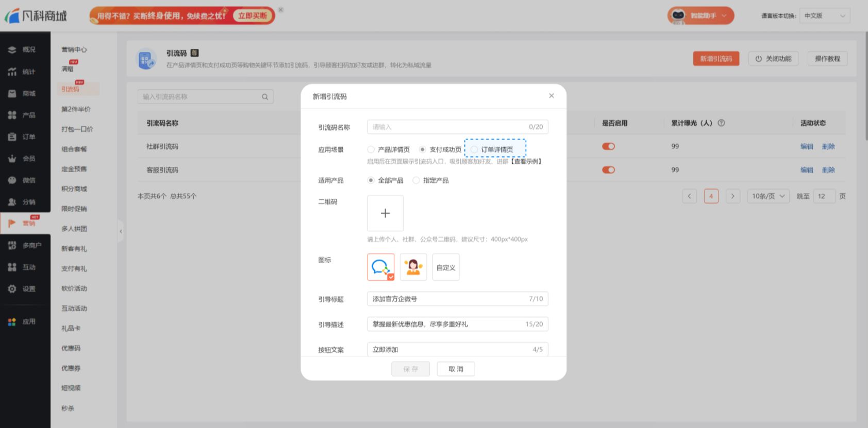Open the 商城 mall sidebar icon
Viewport: 868px width, 428px height.
(x=12, y=93)
